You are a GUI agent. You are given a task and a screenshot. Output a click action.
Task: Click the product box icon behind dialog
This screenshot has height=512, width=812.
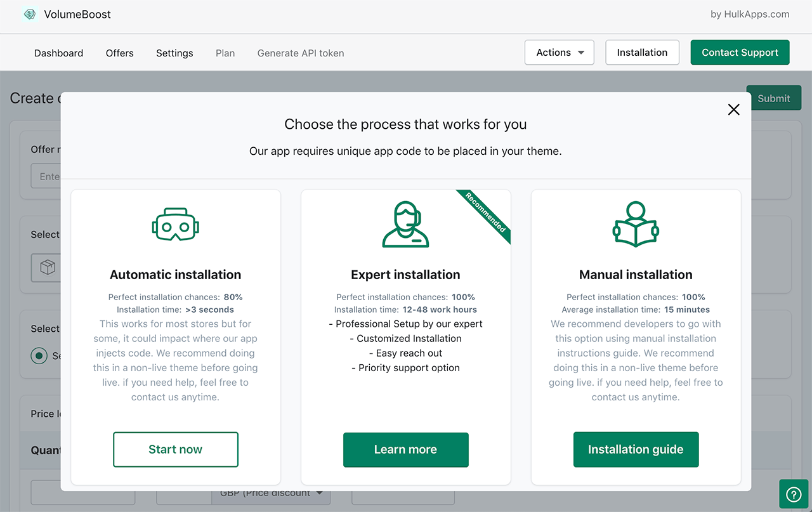[48, 267]
